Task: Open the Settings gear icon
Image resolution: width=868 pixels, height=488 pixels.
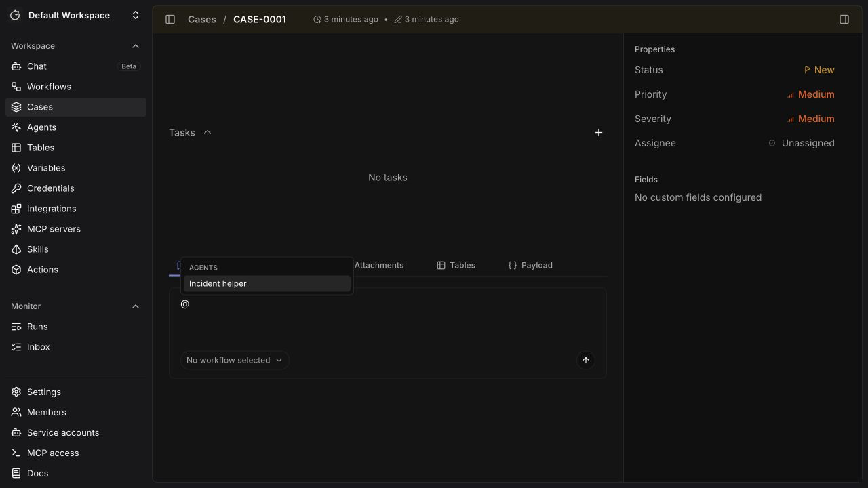Action: (x=16, y=392)
